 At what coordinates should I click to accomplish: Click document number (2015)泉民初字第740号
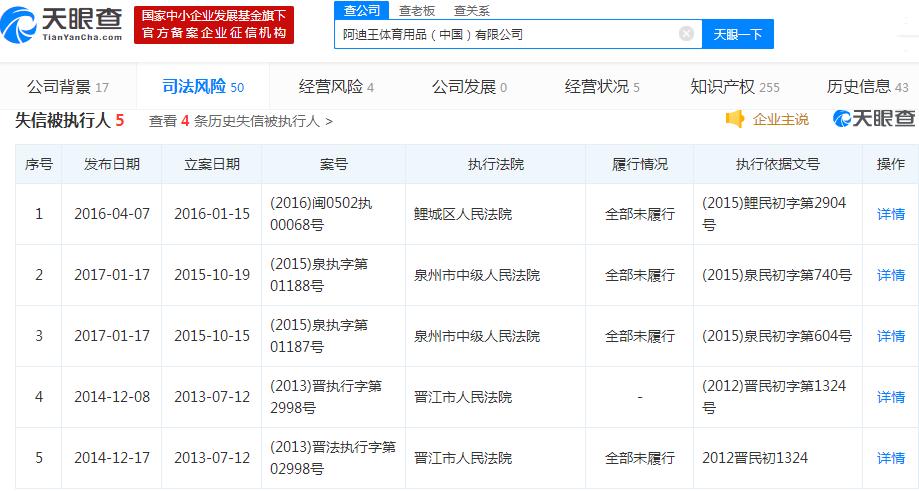777,275
